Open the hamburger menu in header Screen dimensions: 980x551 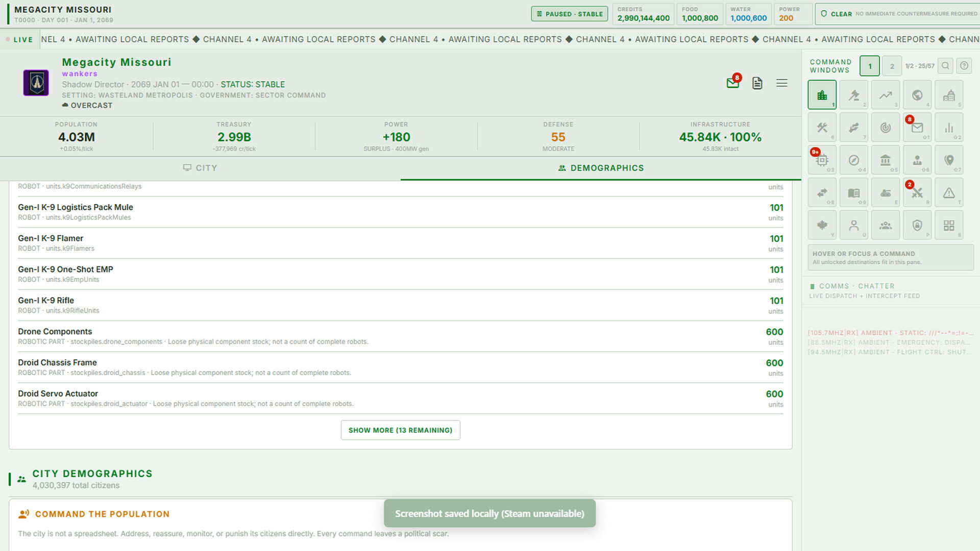781,83
